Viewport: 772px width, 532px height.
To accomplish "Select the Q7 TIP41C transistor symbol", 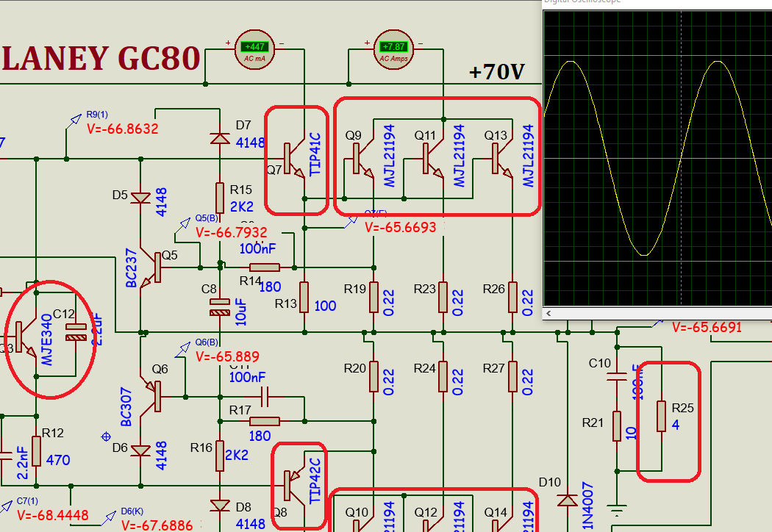I will (294, 159).
